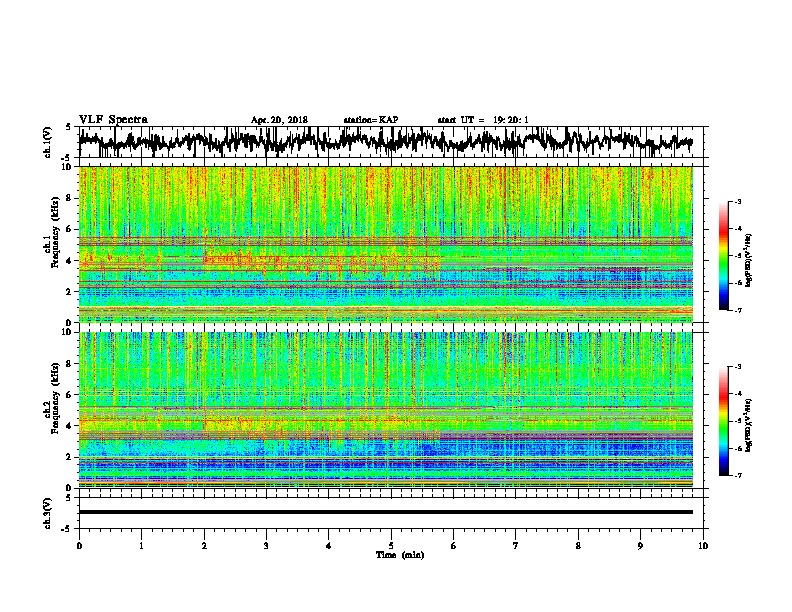Click the ch.1 voltage waveform trace panel

point(393,142)
